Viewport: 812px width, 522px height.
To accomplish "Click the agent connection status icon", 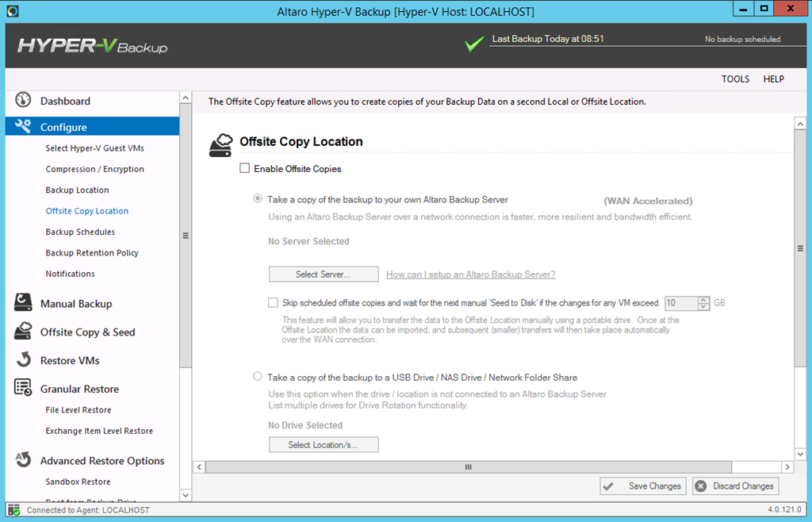I will (x=14, y=510).
